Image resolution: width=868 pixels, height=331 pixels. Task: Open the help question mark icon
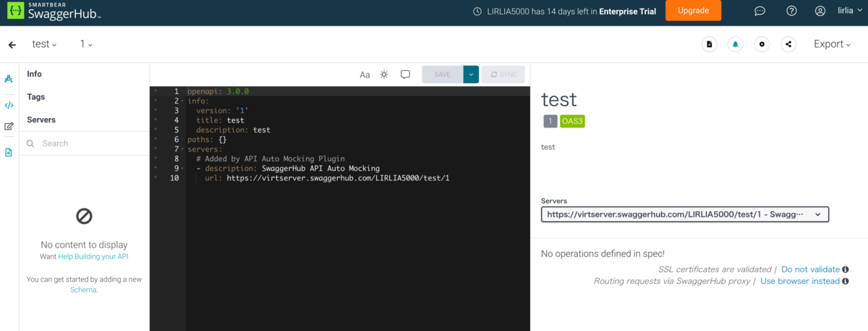point(792,11)
